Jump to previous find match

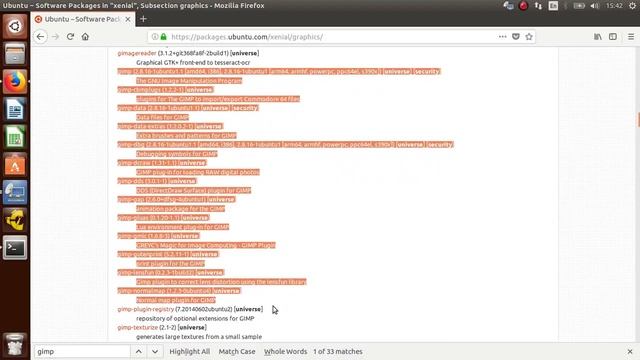[139, 351]
